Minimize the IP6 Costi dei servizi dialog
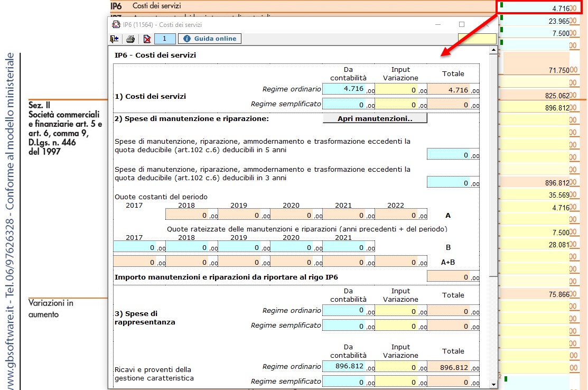 437,25
